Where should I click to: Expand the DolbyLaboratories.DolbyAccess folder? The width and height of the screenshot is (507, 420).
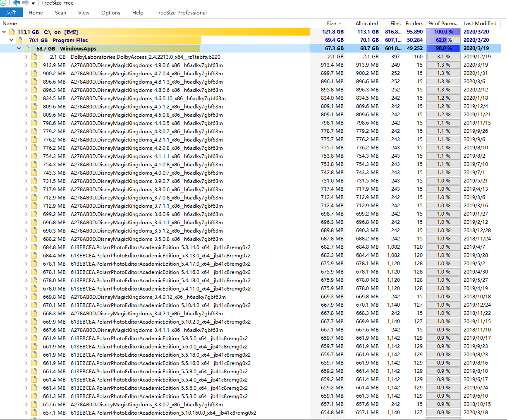point(26,57)
